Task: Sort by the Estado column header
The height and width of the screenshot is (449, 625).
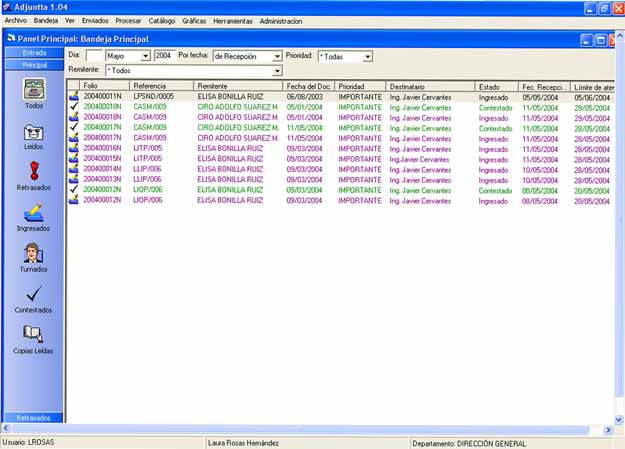Action: tap(497, 87)
